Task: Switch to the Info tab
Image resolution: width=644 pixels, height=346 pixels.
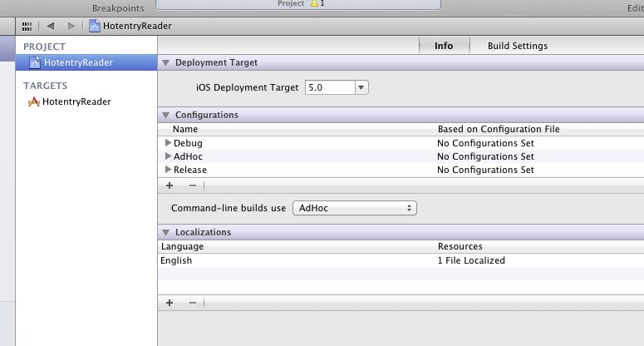Action: coord(444,46)
